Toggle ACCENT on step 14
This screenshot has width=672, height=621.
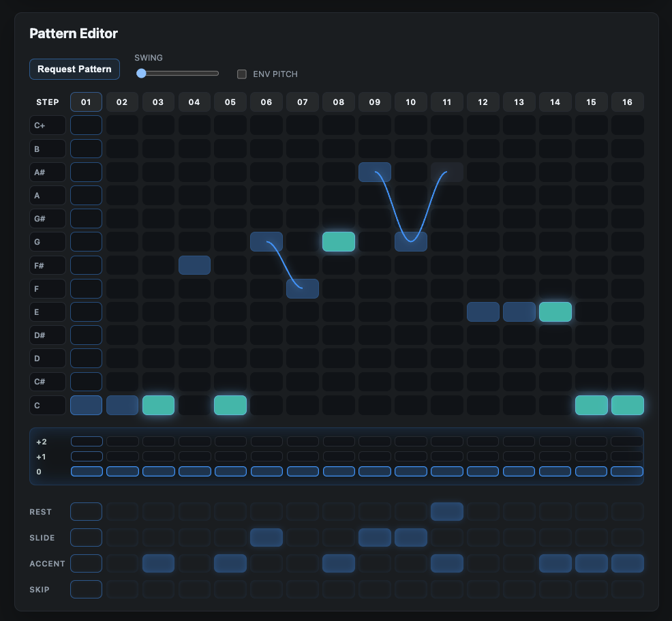coord(555,564)
